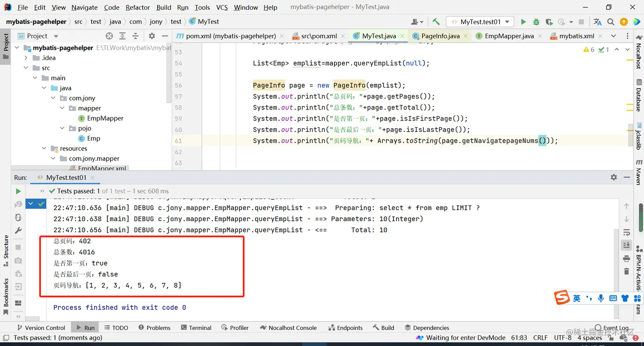
Task: Collapse the mybatis-pagehelper project root
Action: [17, 48]
